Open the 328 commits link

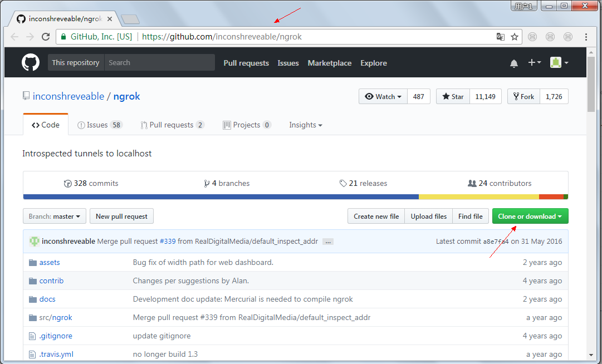click(91, 183)
